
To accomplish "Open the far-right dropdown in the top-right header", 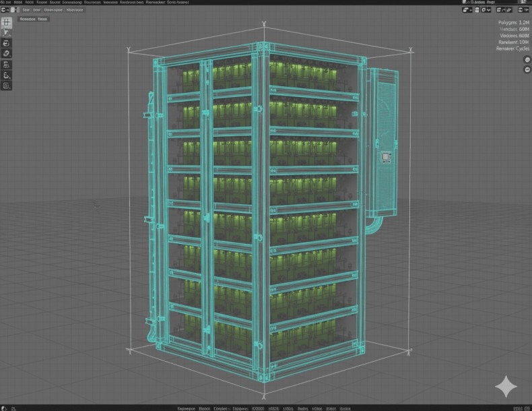I will click(x=525, y=10).
